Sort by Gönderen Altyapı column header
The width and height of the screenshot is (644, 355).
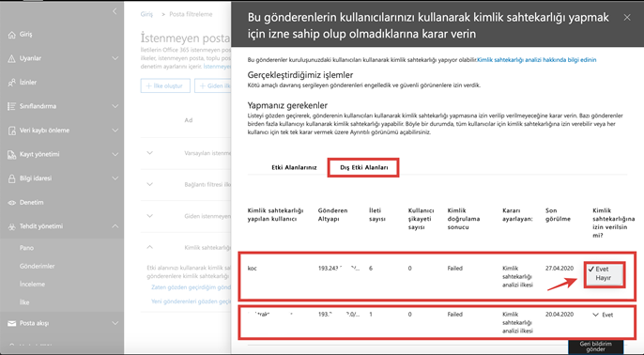(x=332, y=215)
